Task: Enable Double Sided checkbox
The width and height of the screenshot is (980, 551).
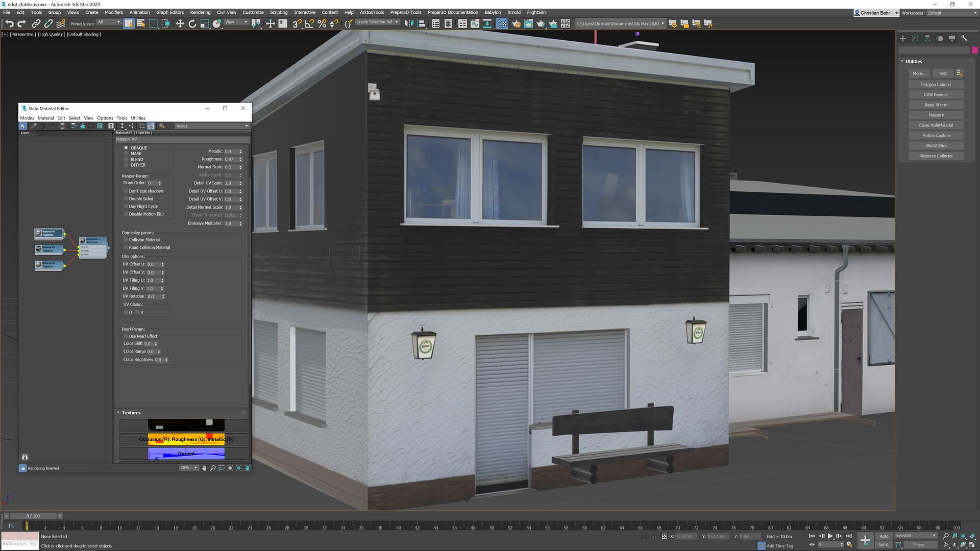Action: [126, 199]
